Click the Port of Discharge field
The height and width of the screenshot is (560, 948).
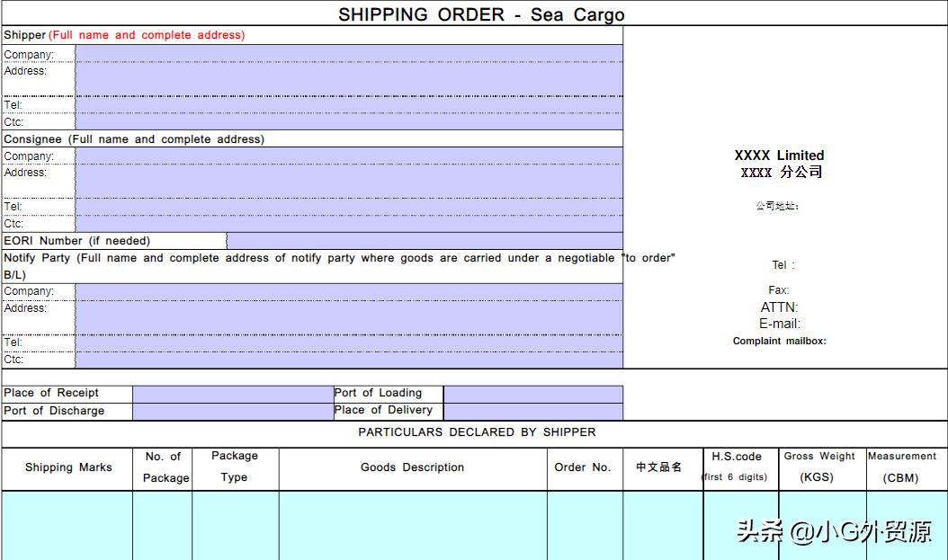(x=233, y=412)
